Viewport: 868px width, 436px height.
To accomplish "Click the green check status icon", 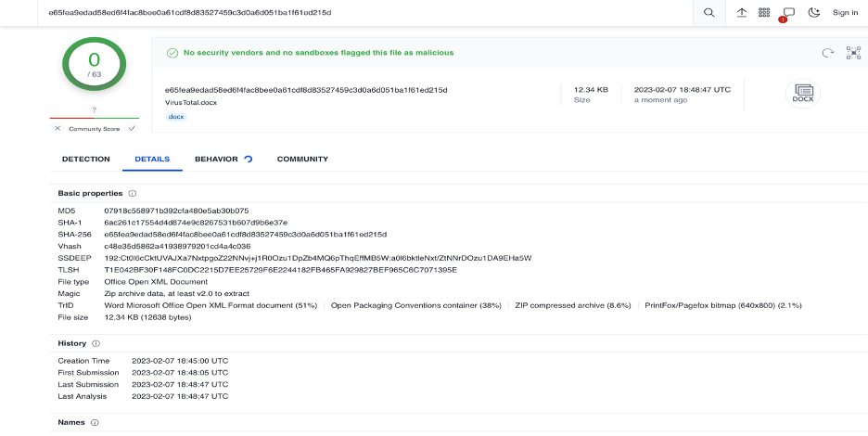I will coord(172,53).
